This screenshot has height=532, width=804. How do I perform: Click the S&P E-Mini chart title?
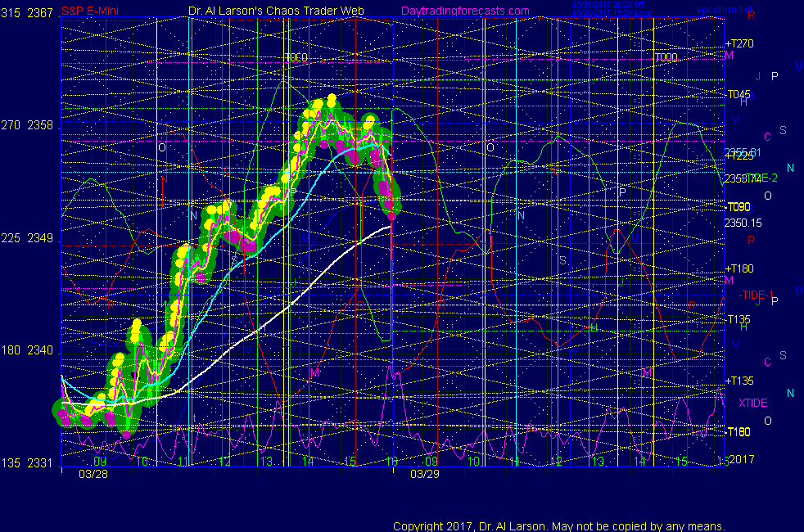pyautogui.click(x=90, y=11)
